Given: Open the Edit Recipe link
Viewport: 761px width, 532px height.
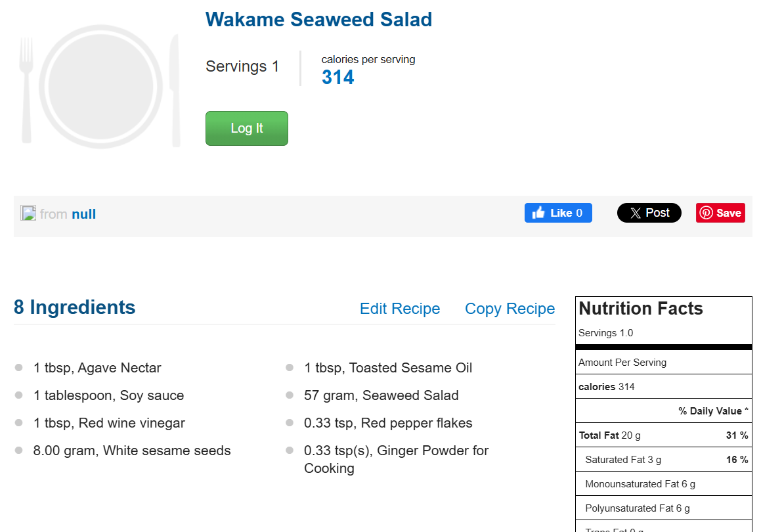Looking at the screenshot, I should pos(400,309).
